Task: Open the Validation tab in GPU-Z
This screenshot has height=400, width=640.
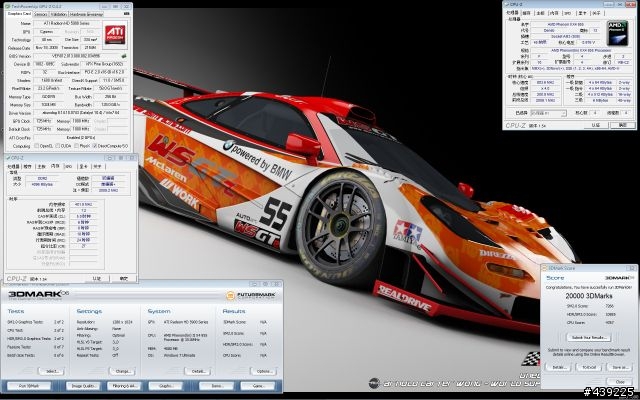Action: coord(59,14)
